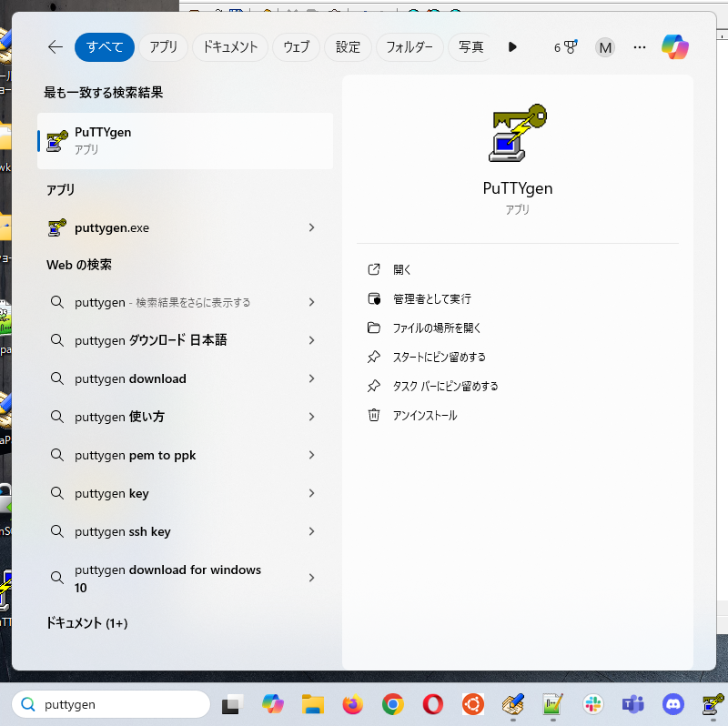
Task: Search puttygen download for windows 10
Action: click(x=186, y=578)
